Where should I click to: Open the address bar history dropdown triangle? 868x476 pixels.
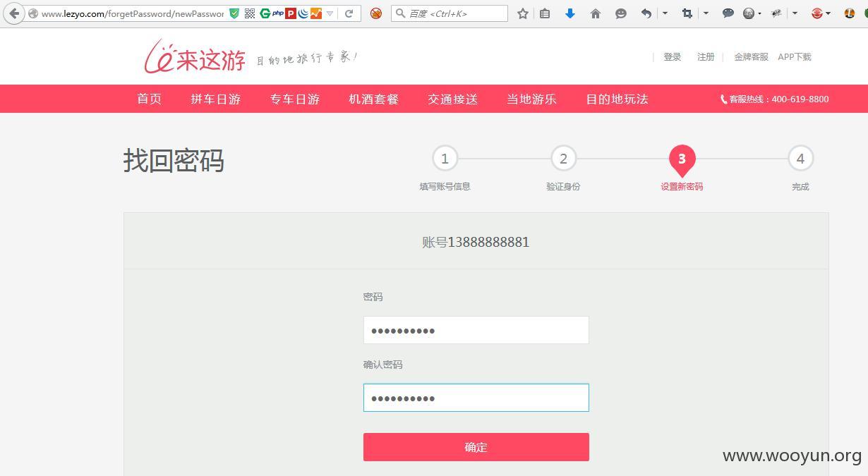pyautogui.click(x=330, y=13)
